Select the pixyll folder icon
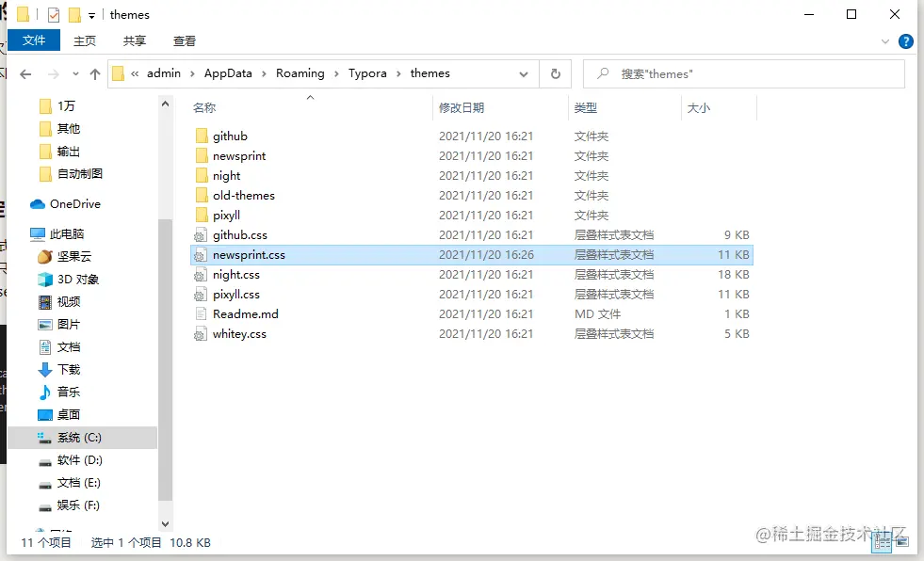 (202, 215)
